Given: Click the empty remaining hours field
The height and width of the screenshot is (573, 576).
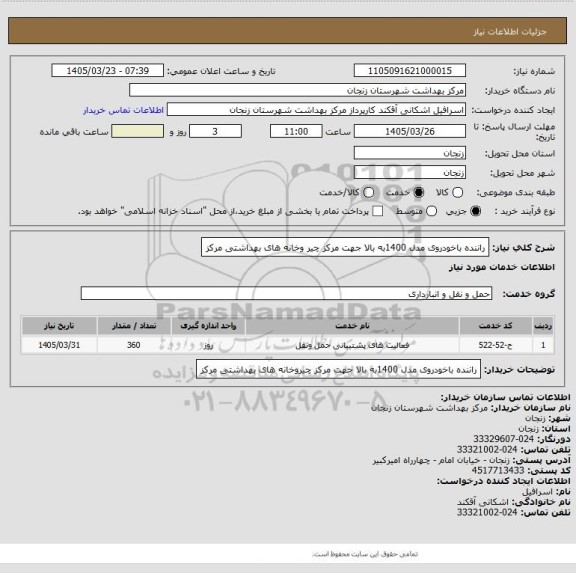Looking at the screenshot, I should click(137, 131).
